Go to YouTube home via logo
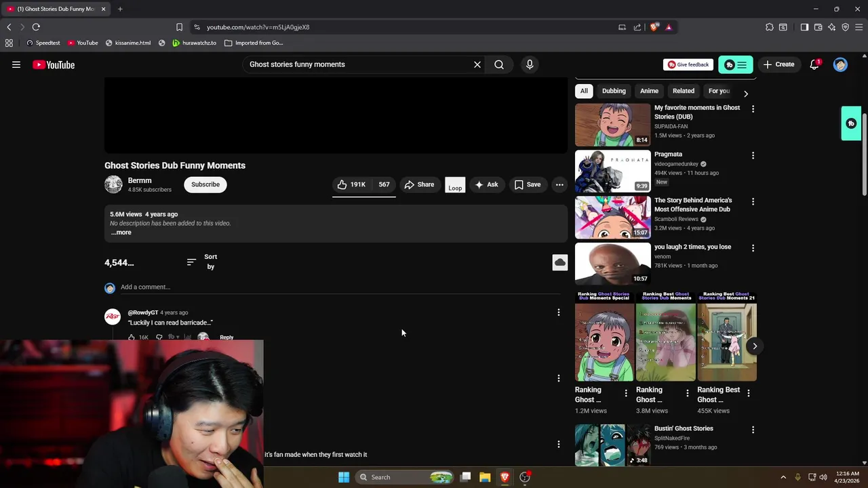Screen dimensions: 868x488 [54, 65]
